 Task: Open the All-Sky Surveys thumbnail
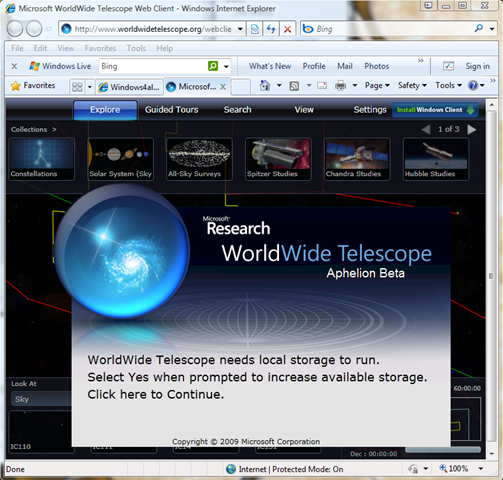click(199, 159)
